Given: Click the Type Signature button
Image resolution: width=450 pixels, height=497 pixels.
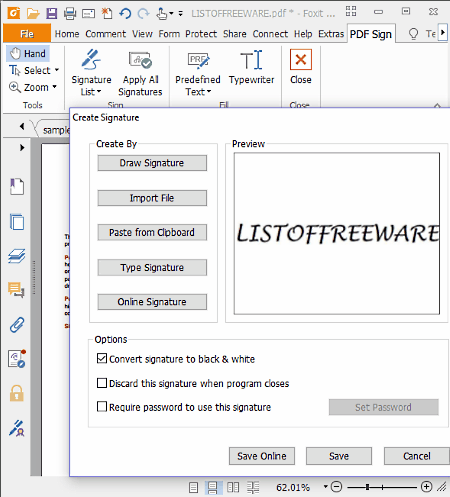Looking at the screenshot, I should click(x=152, y=267).
